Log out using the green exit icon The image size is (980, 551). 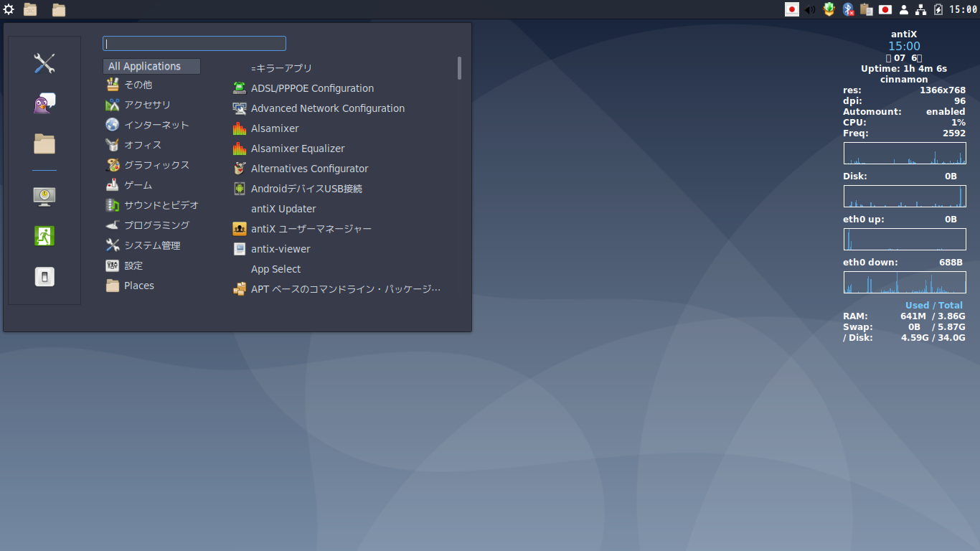44,236
